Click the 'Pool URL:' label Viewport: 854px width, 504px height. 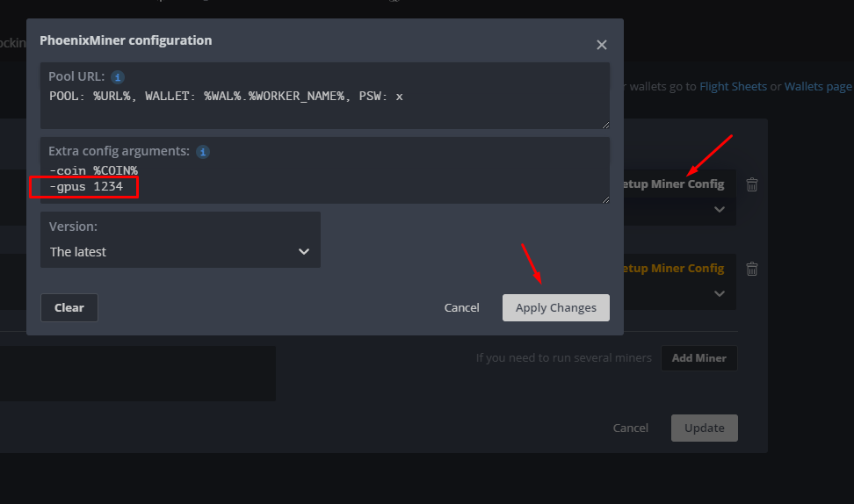[76, 76]
